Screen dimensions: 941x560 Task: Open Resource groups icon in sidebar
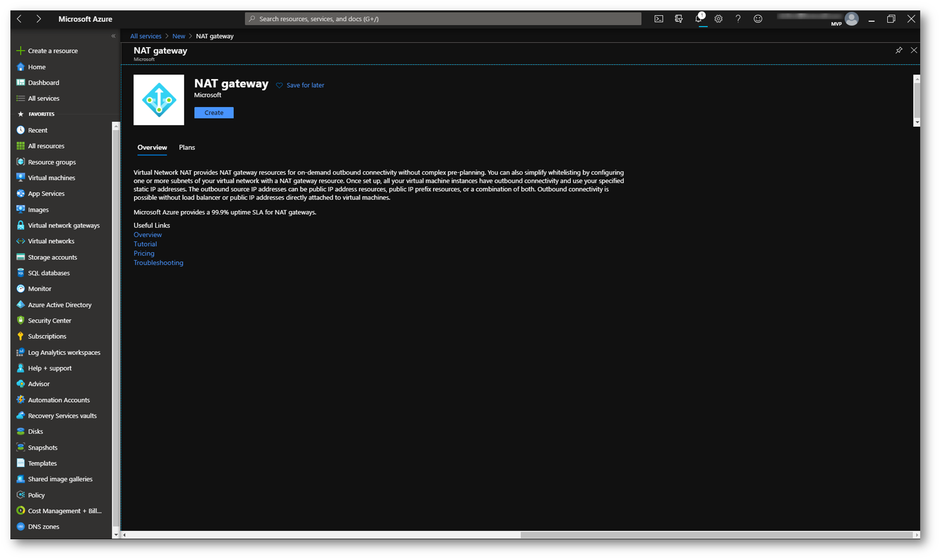tap(20, 162)
